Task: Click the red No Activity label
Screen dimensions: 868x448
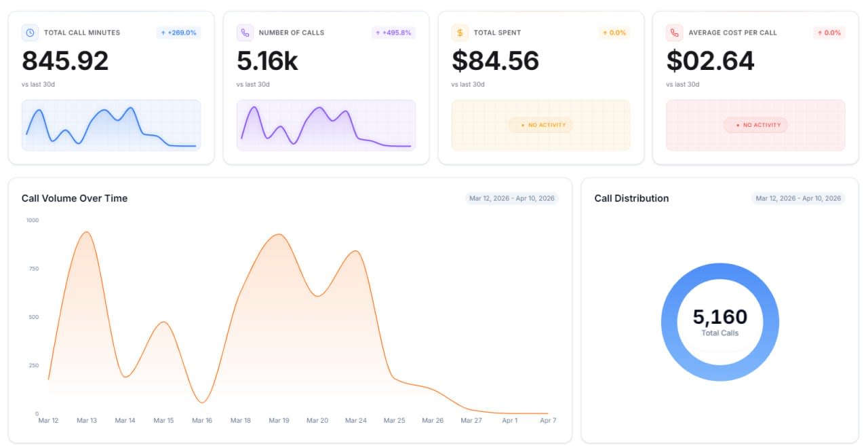Action: click(755, 125)
